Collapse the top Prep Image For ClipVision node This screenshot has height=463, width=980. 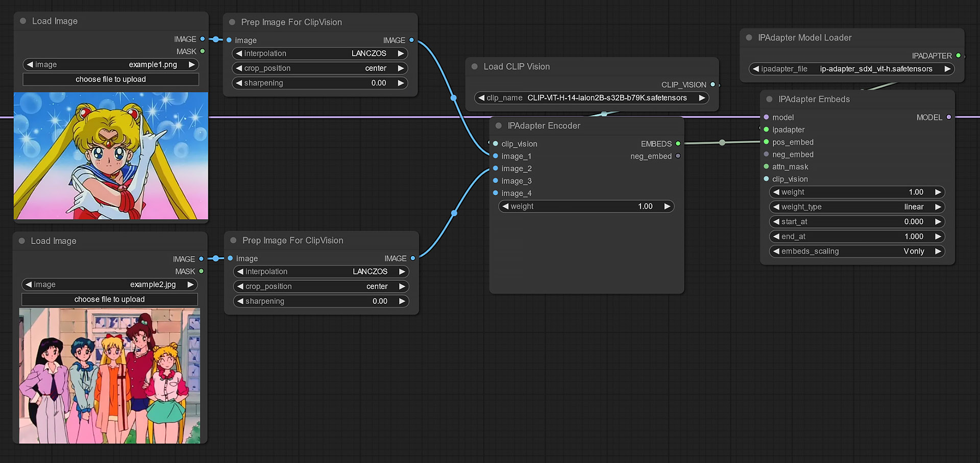[232, 22]
